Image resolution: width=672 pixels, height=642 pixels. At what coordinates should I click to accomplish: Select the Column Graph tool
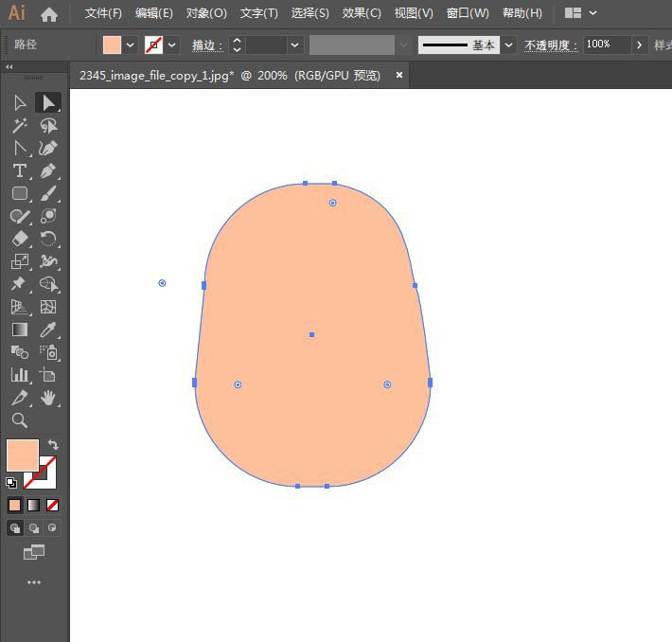19,375
